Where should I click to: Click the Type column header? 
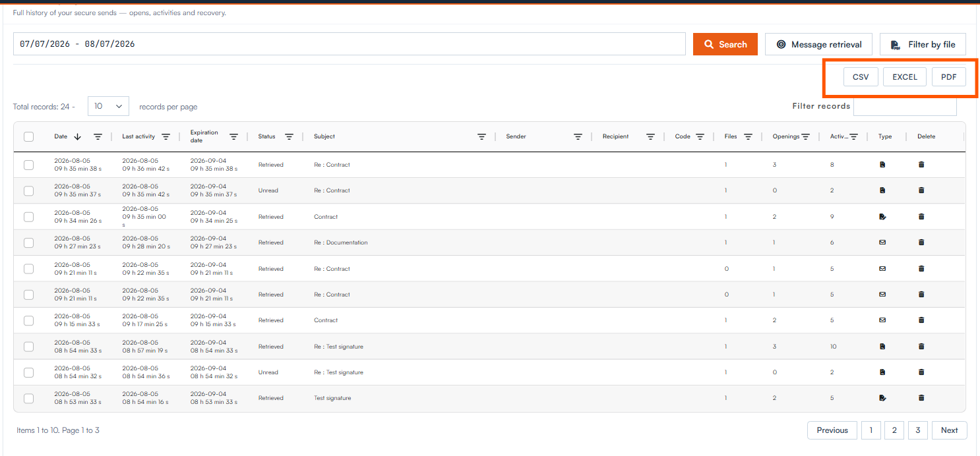coord(885,136)
